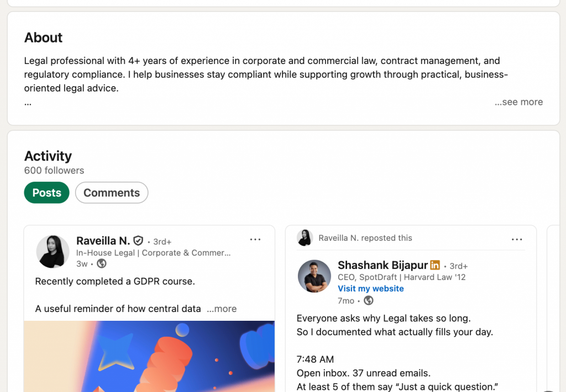The image size is (566, 392).
Task: Switch to the Comments tab
Action: click(x=111, y=193)
